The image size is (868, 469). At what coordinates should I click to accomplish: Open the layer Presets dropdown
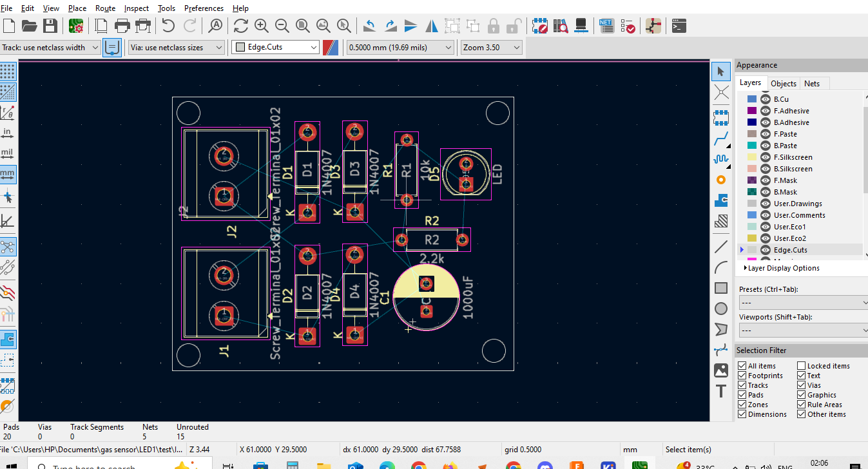tap(802, 302)
